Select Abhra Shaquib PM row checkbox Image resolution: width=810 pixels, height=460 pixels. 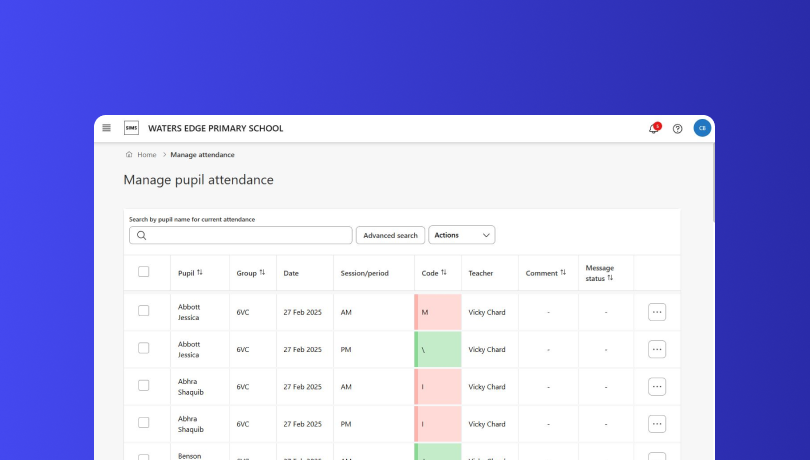pyautogui.click(x=144, y=423)
